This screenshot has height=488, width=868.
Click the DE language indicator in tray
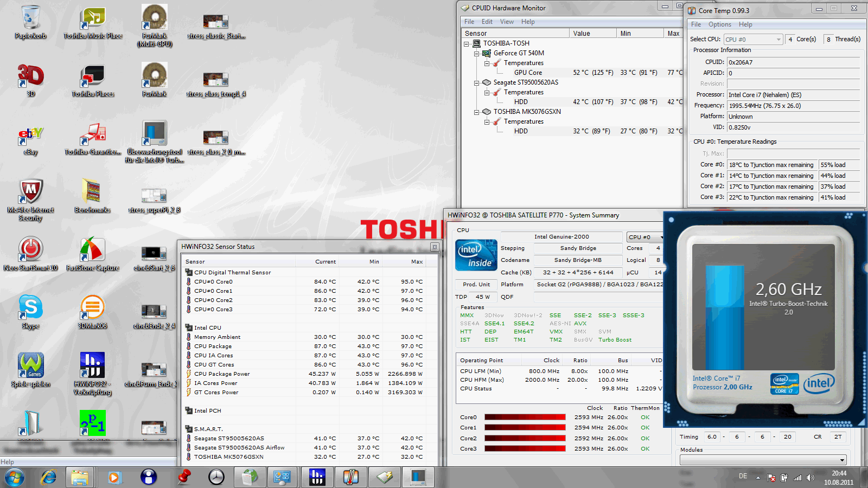[x=743, y=476]
